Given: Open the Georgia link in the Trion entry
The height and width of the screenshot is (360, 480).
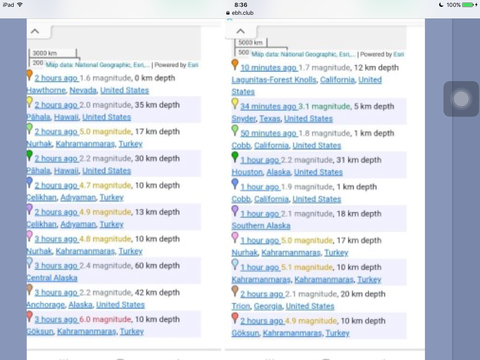Looking at the screenshot, I should [x=268, y=306].
